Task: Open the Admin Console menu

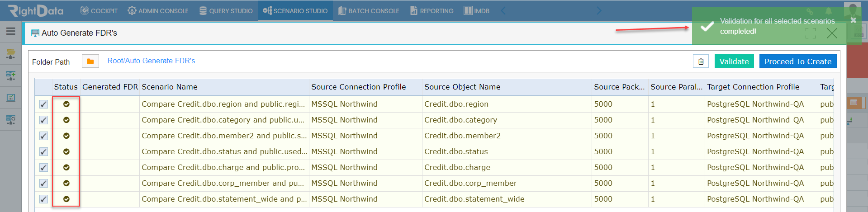Action: 158,10
